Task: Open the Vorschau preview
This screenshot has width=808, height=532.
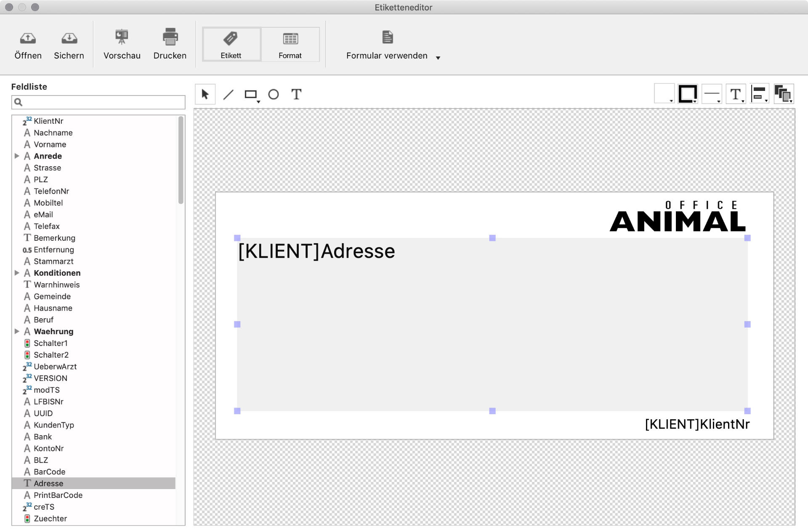Action: (x=122, y=43)
